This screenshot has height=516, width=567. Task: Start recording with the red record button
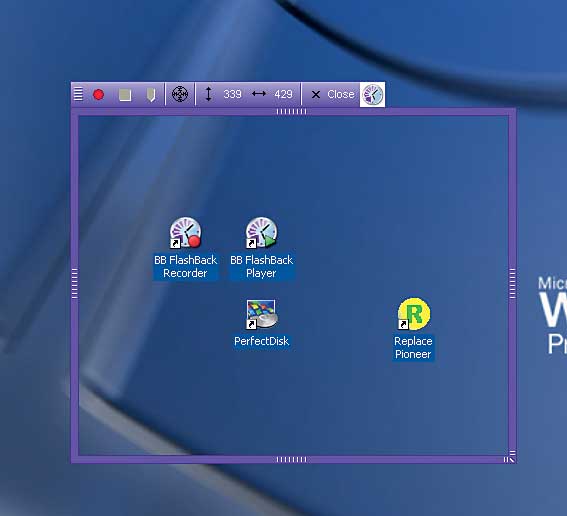click(98, 95)
